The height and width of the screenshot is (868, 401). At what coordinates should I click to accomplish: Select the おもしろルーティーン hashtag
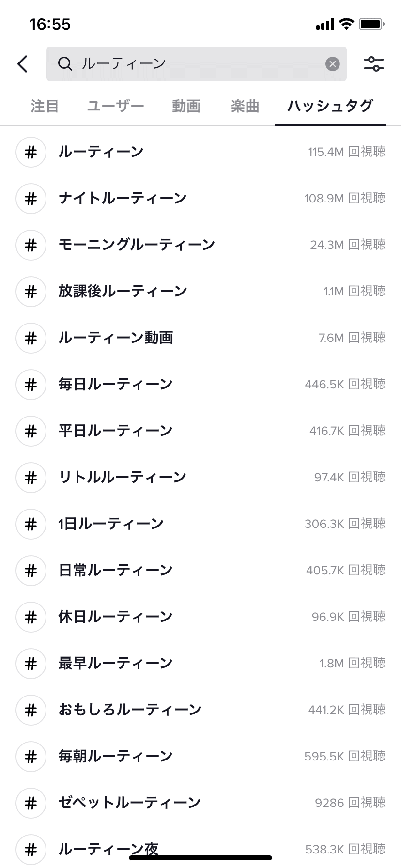coord(130,710)
